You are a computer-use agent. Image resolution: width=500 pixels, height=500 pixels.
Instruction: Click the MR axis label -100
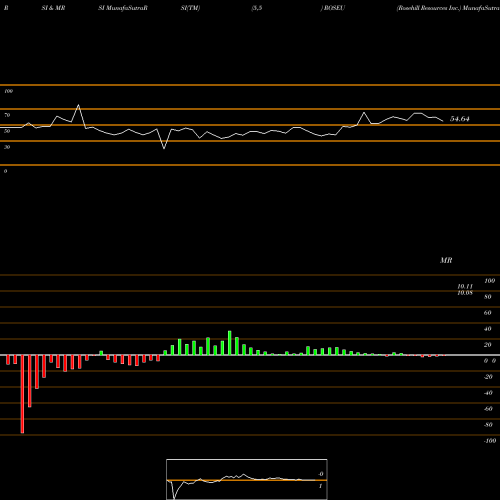coord(490,441)
